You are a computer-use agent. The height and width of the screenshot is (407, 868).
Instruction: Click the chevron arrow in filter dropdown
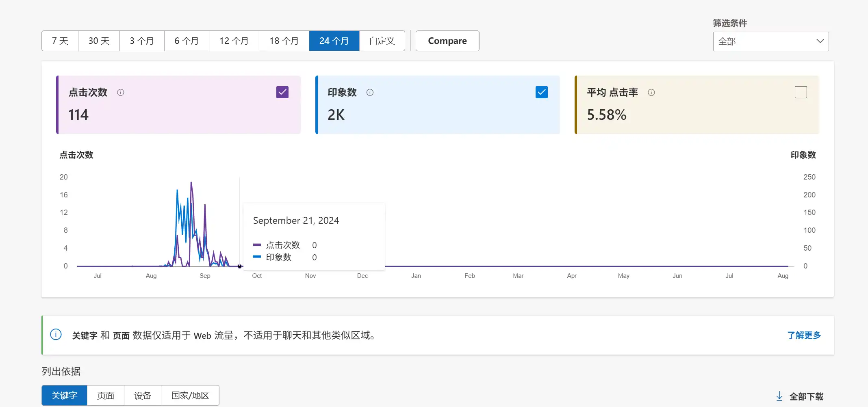820,41
